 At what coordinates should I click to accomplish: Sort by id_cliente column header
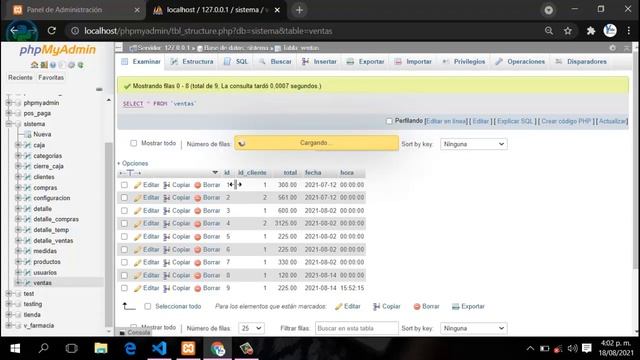(252, 173)
